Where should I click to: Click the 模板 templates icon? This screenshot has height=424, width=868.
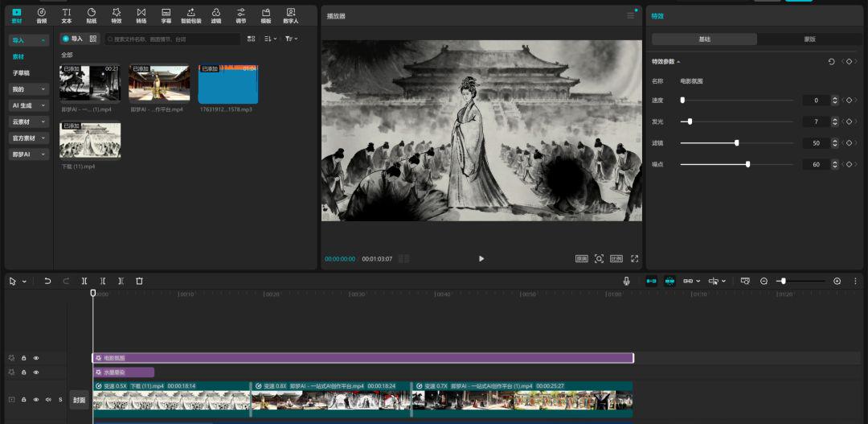(266, 15)
